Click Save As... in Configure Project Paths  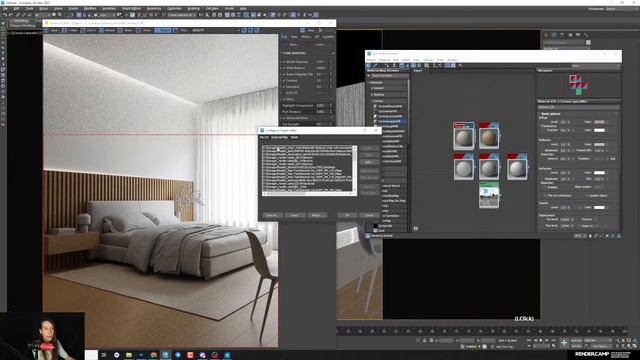point(273,215)
